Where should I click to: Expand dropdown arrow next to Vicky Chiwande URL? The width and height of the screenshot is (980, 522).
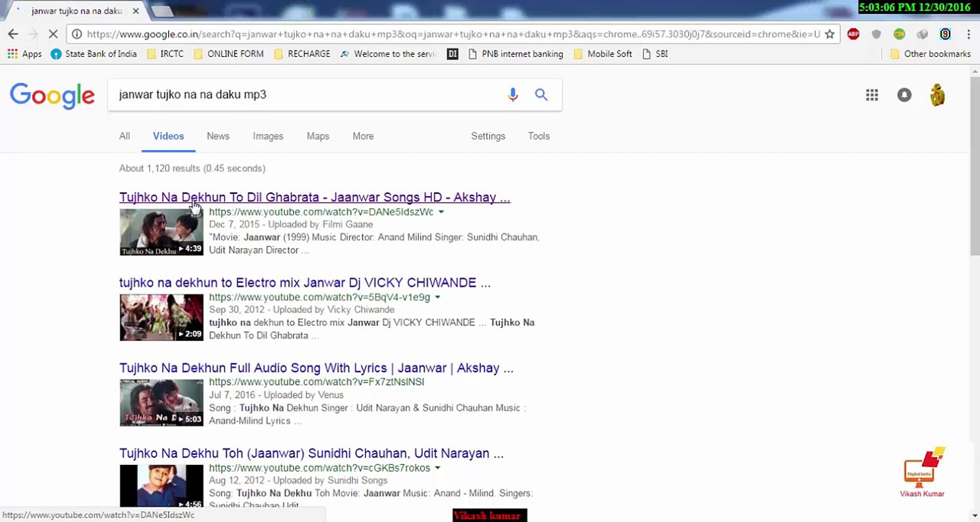point(438,297)
